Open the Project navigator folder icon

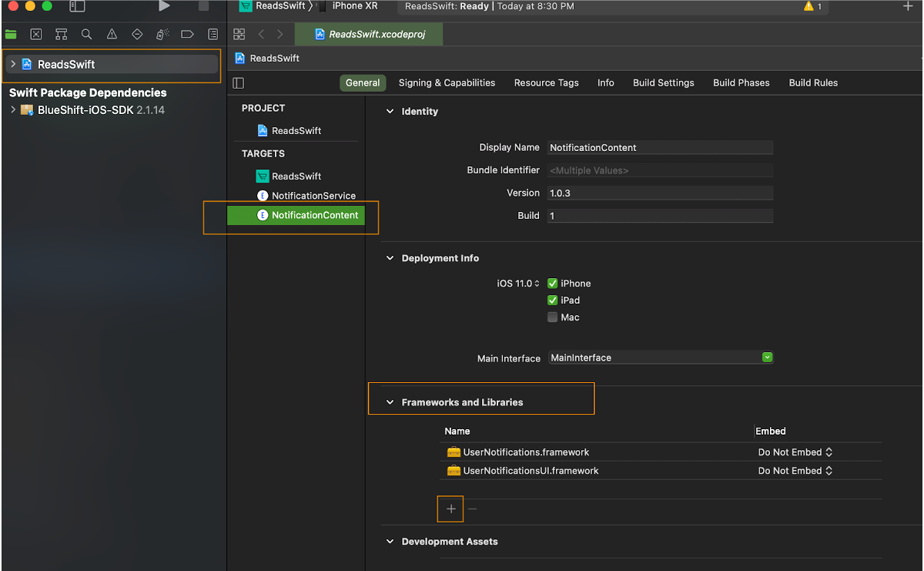pos(11,34)
